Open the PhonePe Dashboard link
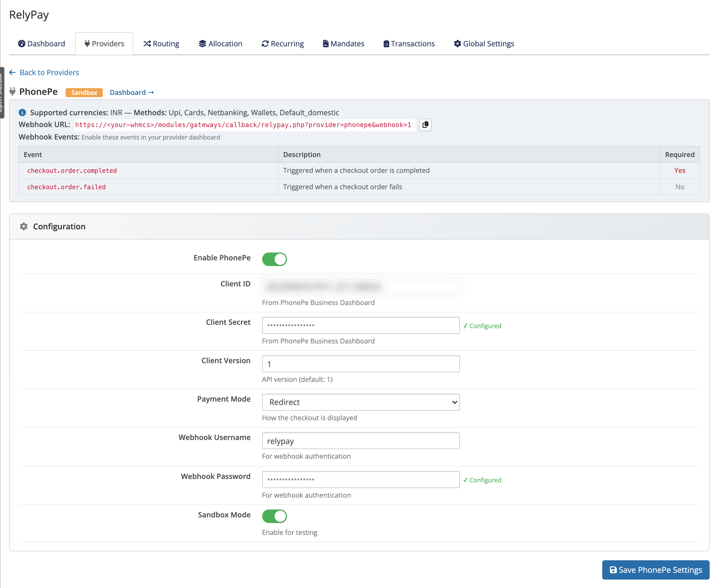Screen dimensions: 713x588 click(x=132, y=92)
